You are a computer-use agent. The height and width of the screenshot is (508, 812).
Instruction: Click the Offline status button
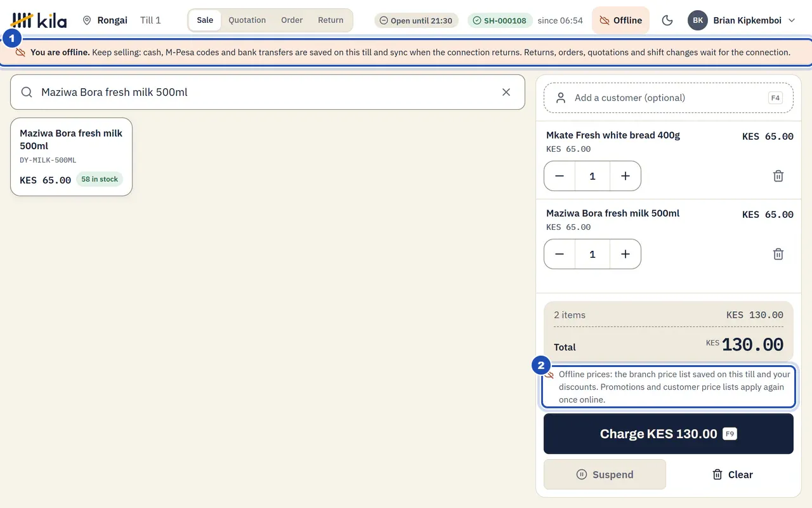621,20
